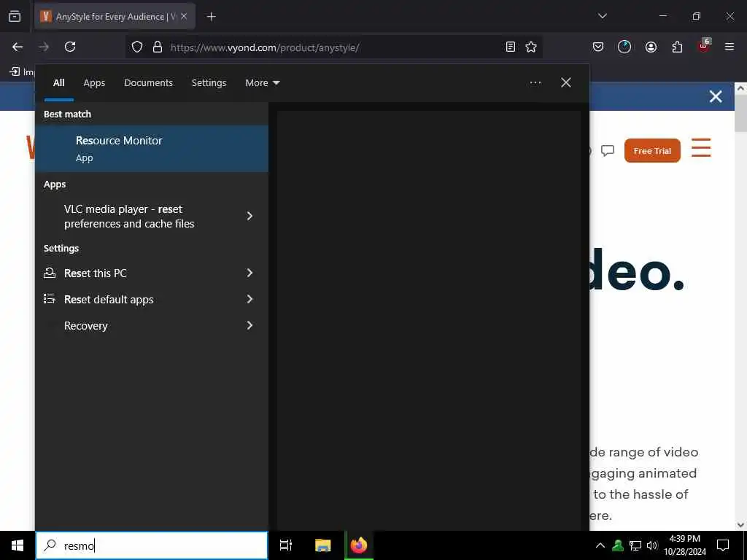Click the Firefox taskbar icon
This screenshot has height=560, width=747.
(x=359, y=545)
